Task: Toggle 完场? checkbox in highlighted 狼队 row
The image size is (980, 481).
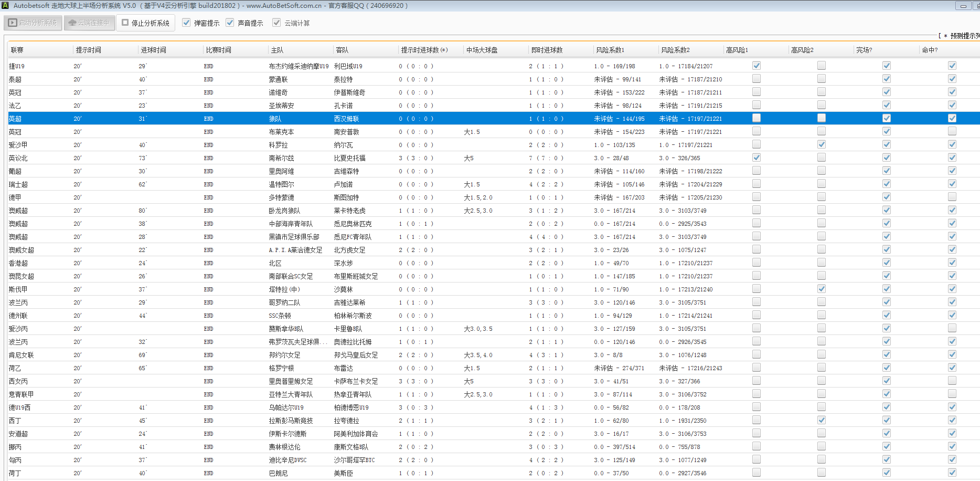Action: tap(886, 118)
